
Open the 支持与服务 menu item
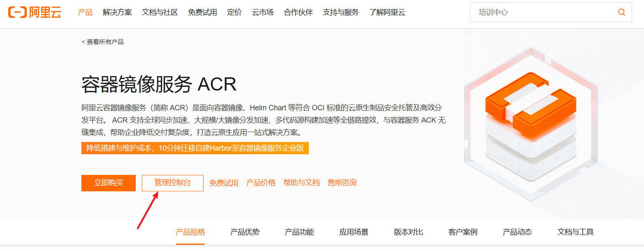coord(341,12)
